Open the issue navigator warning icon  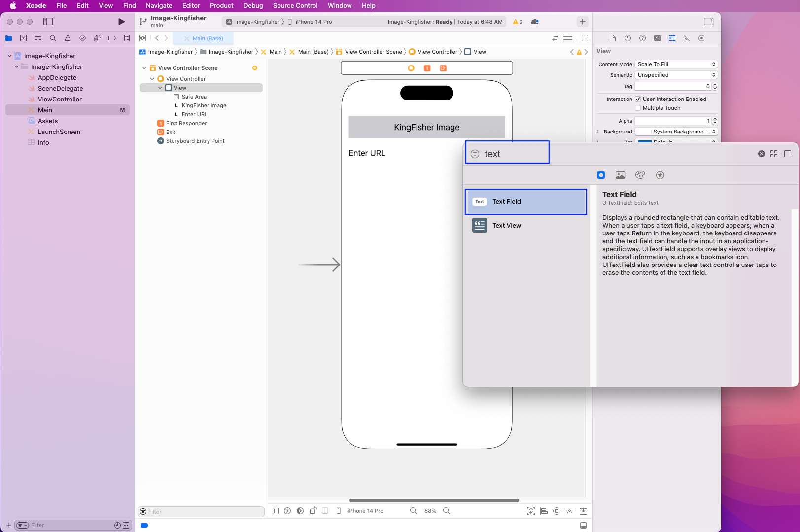(68, 38)
